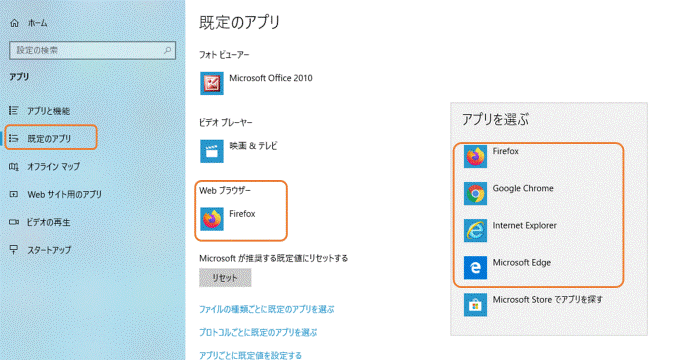Open Web サイト用のアプリ settings

click(65, 194)
